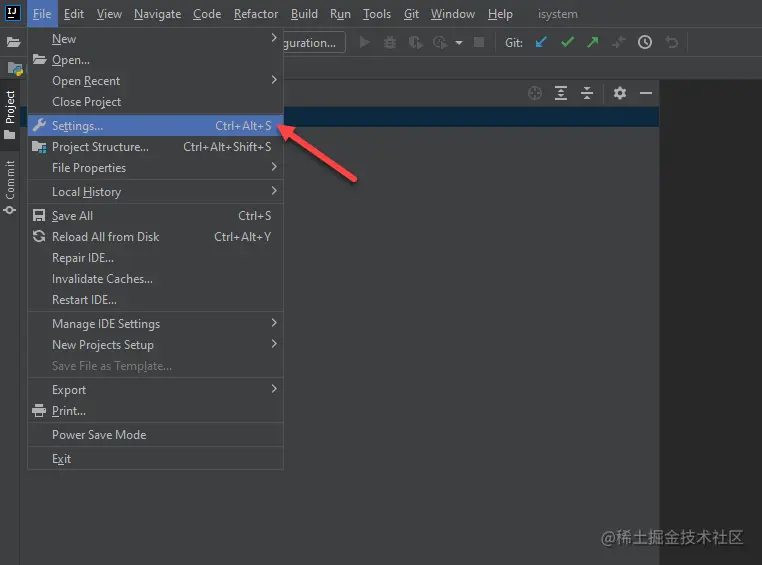
Task: Open the Tools menu
Action: [x=377, y=14]
